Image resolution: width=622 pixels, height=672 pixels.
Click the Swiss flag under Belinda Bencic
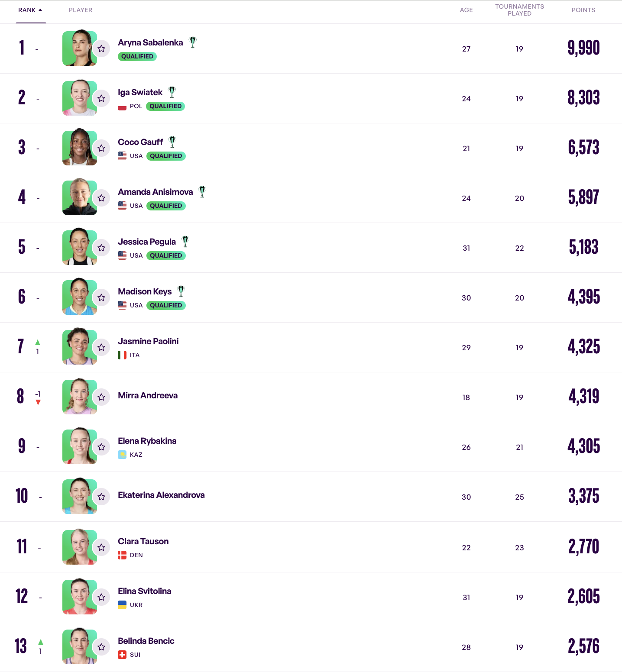pos(122,655)
